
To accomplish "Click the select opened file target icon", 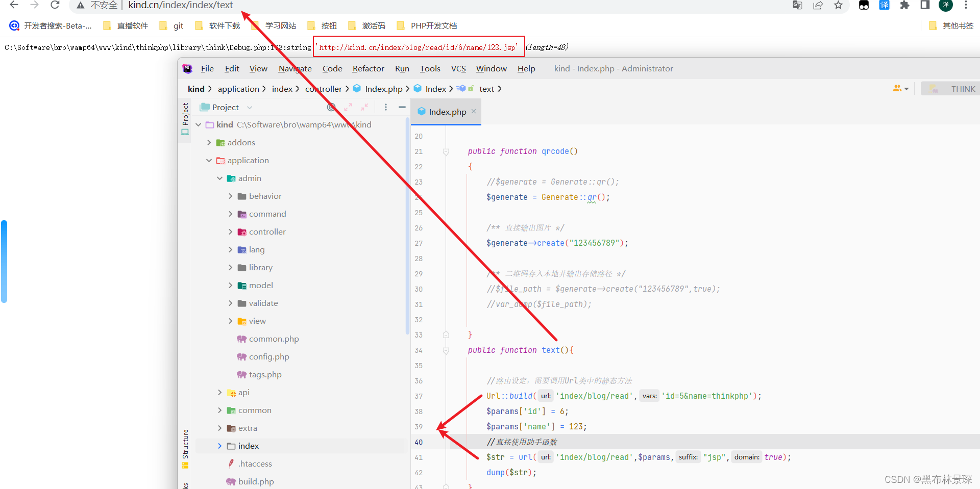I will [x=331, y=107].
